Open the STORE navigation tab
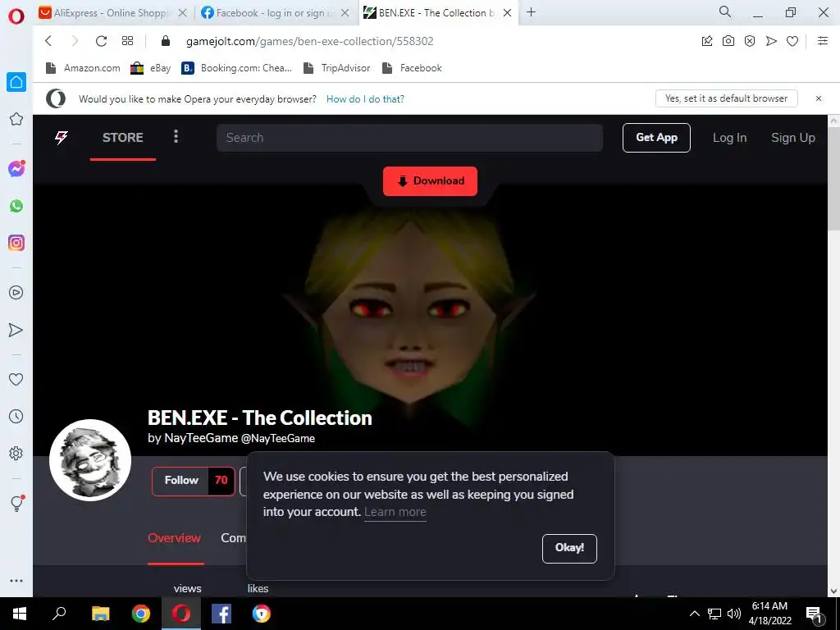Screen dimensions: 840x630 pos(123,138)
